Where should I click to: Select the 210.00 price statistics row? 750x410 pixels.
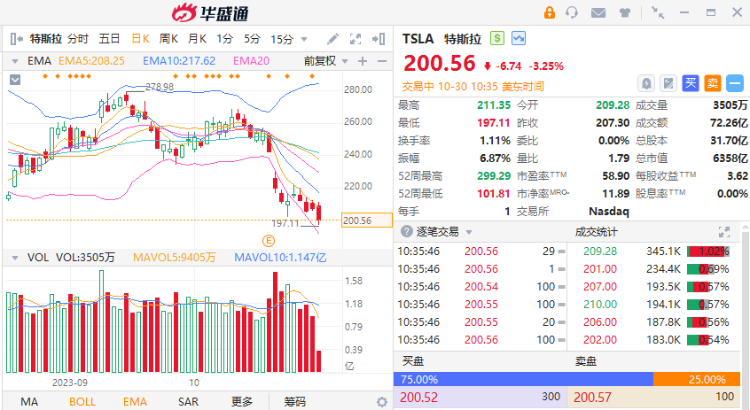click(654, 305)
